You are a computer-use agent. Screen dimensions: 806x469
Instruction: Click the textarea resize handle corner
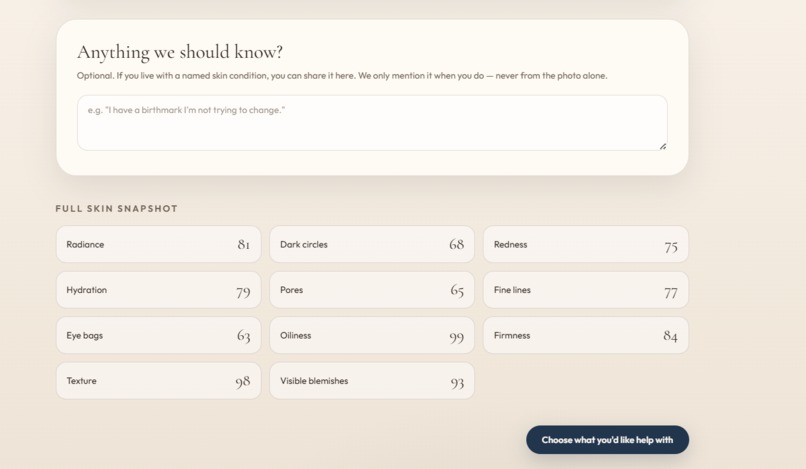(663, 146)
